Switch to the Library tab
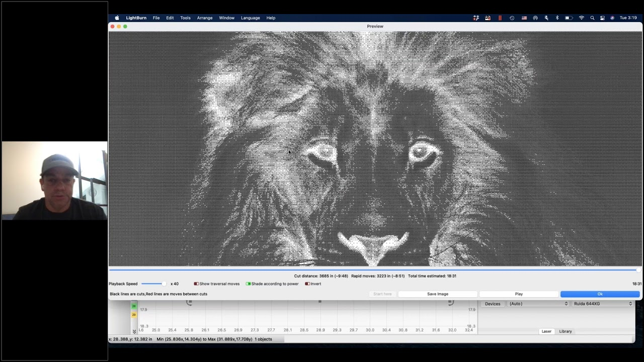The image size is (644, 362). 566,331
